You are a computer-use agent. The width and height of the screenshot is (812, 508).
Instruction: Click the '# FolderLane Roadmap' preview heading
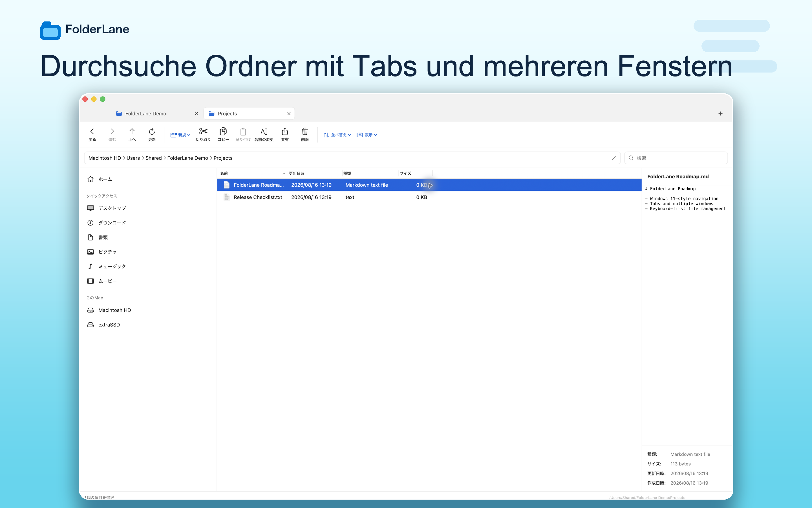[x=670, y=189]
